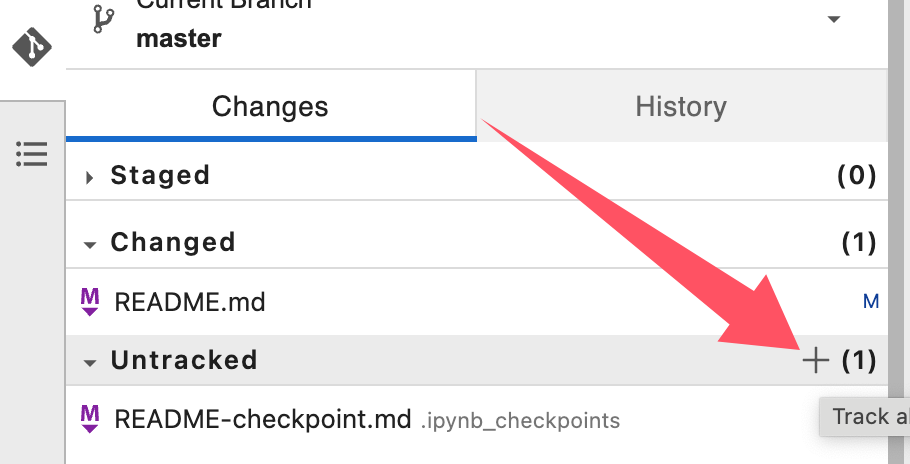910x464 pixels.
Task: Click the plus icon to track all untracked files
Action: [x=815, y=361]
